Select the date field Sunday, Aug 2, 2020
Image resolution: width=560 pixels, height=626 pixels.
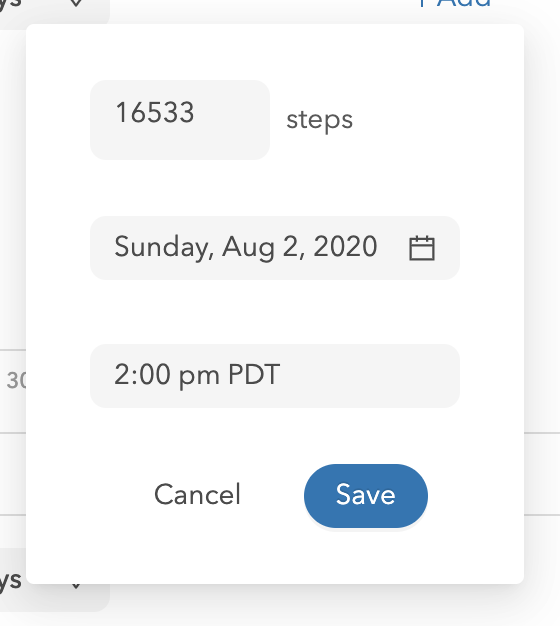(x=275, y=248)
